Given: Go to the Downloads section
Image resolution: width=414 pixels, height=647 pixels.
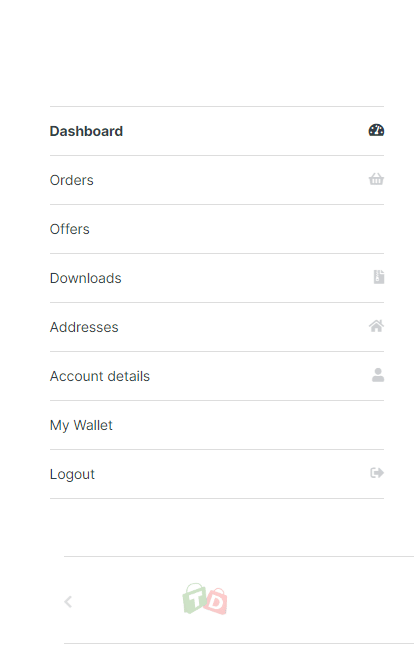Looking at the screenshot, I should point(217,278).
